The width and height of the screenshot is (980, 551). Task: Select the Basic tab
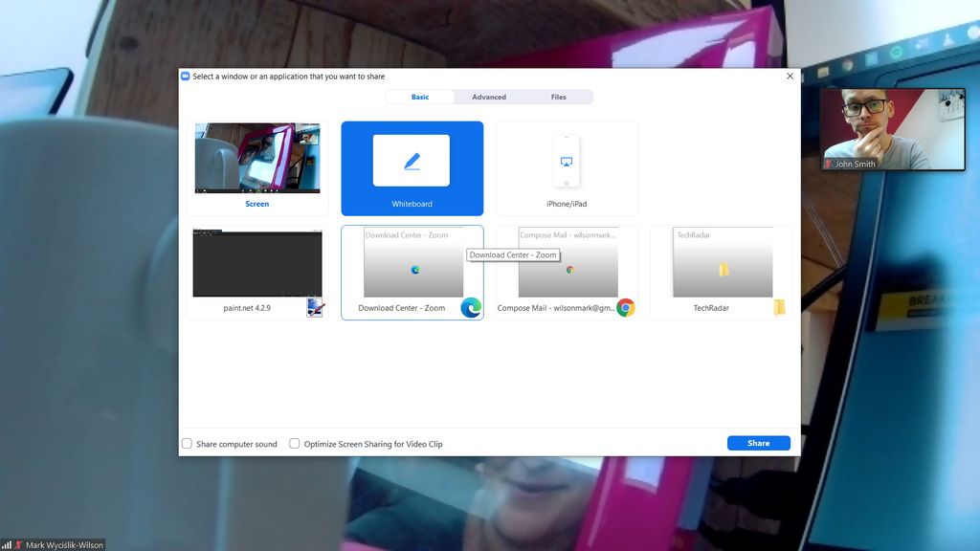[x=419, y=97]
